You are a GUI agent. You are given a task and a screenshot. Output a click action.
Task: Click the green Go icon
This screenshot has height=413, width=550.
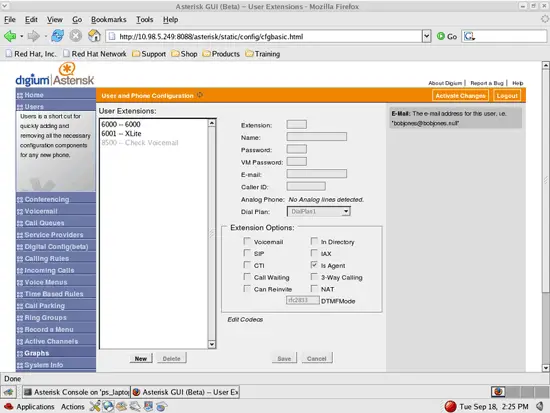coord(441,36)
